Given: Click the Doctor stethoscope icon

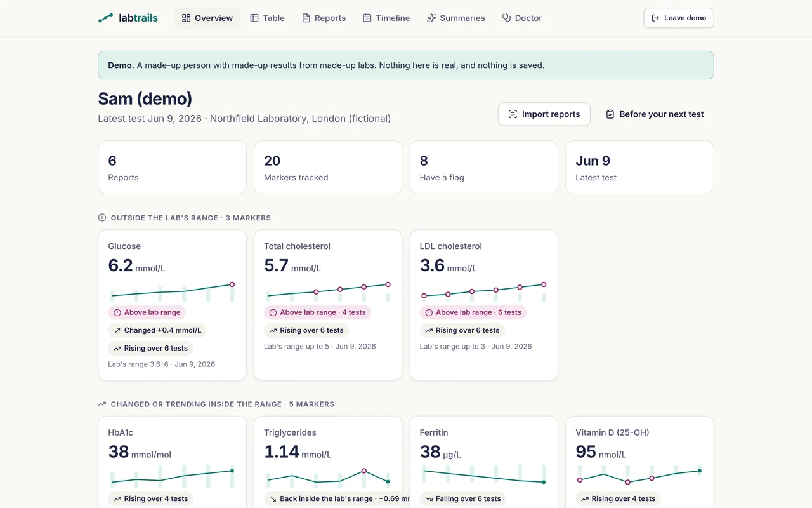Looking at the screenshot, I should [506, 18].
